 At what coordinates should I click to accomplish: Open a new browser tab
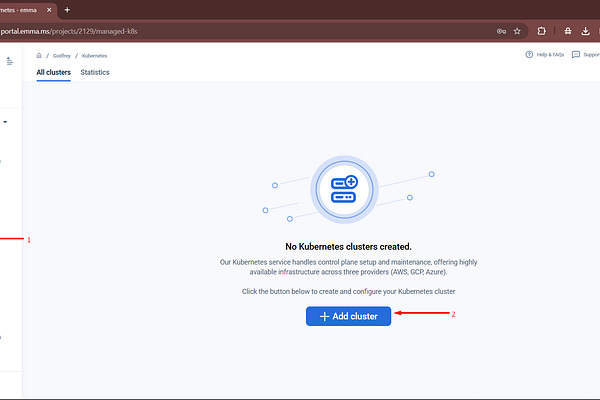point(67,10)
